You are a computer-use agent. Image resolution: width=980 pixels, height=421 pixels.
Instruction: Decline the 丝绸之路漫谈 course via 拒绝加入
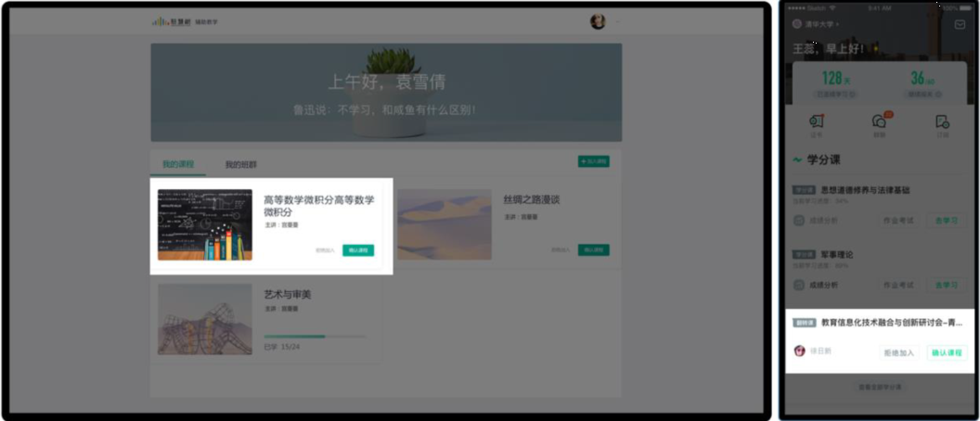[x=560, y=249]
